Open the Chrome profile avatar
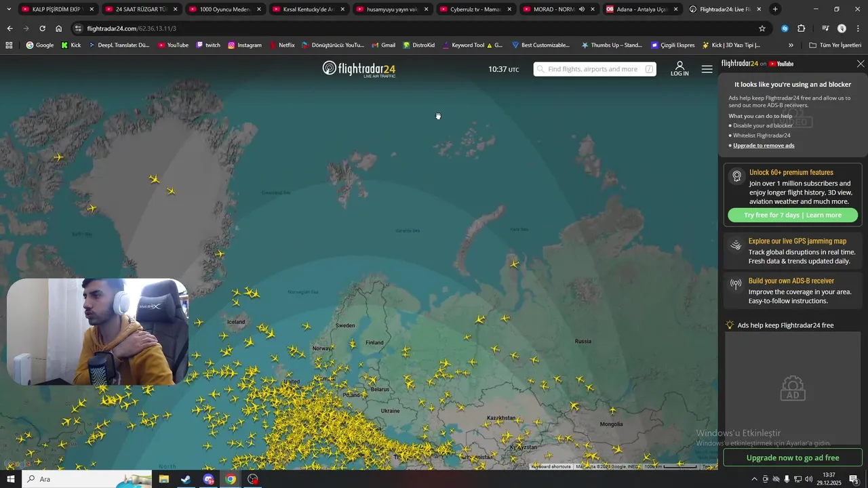The width and height of the screenshot is (868, 488). pyautogui.click(x=842, y=28)
